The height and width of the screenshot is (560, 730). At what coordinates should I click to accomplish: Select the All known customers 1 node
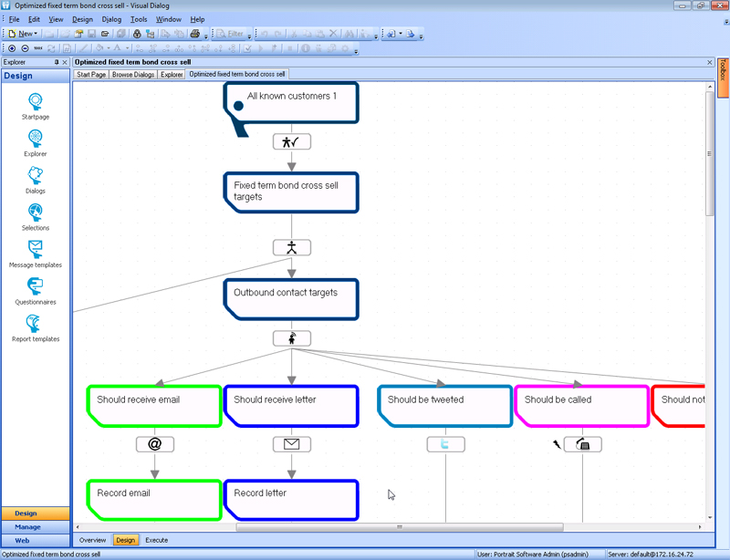tap(291, 103)
